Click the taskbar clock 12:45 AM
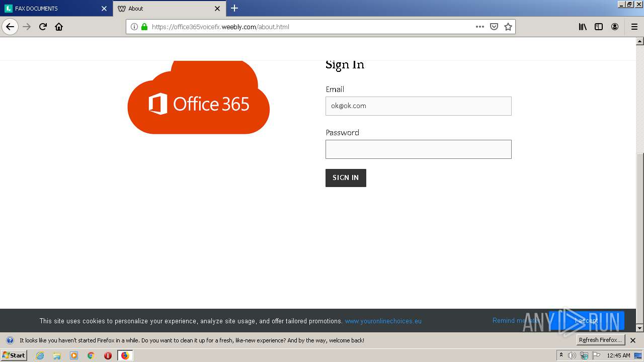644x362 pixels. pos(618,355)
